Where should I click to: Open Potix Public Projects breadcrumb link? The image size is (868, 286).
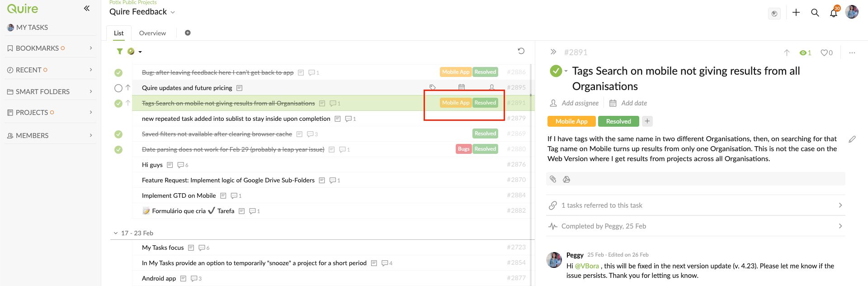click(x=133, y=2)
